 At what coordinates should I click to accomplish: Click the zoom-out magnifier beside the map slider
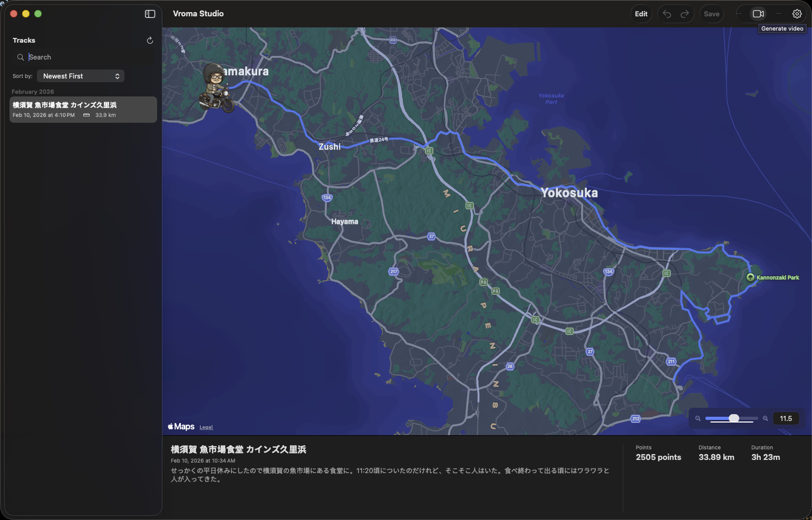(698, 418)
